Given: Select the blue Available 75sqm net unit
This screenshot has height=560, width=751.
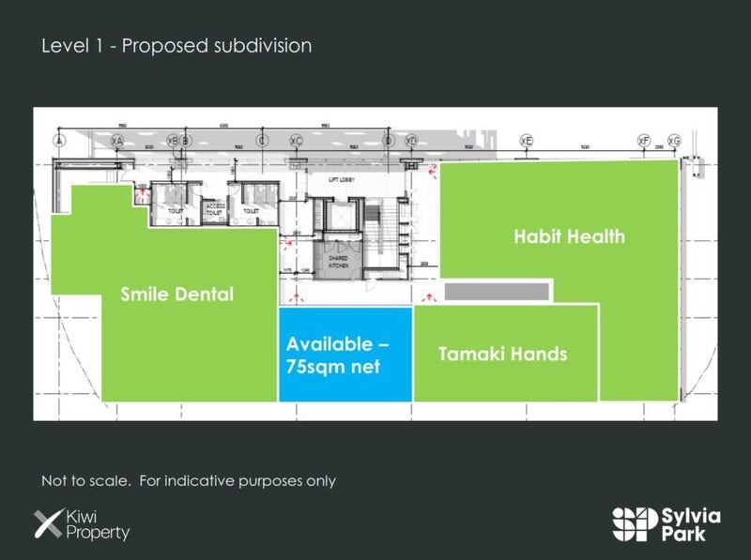Looking at the screenshot, I should [x=345, y=354].
